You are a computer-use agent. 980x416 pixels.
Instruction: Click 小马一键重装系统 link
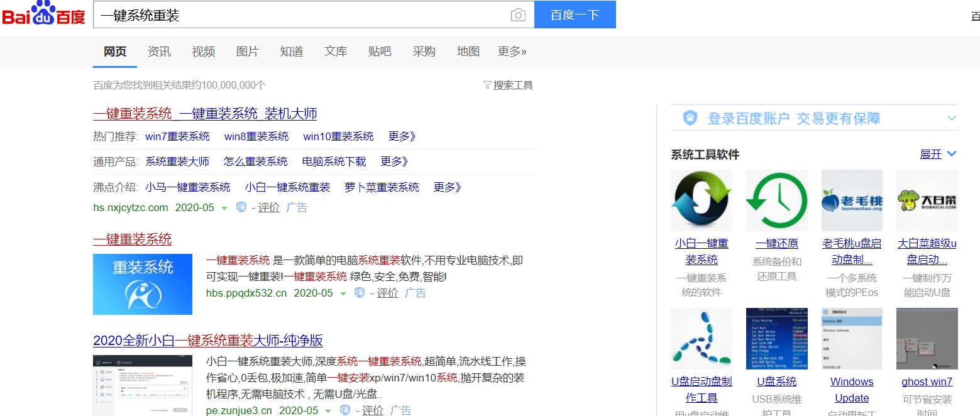(188, 187)
